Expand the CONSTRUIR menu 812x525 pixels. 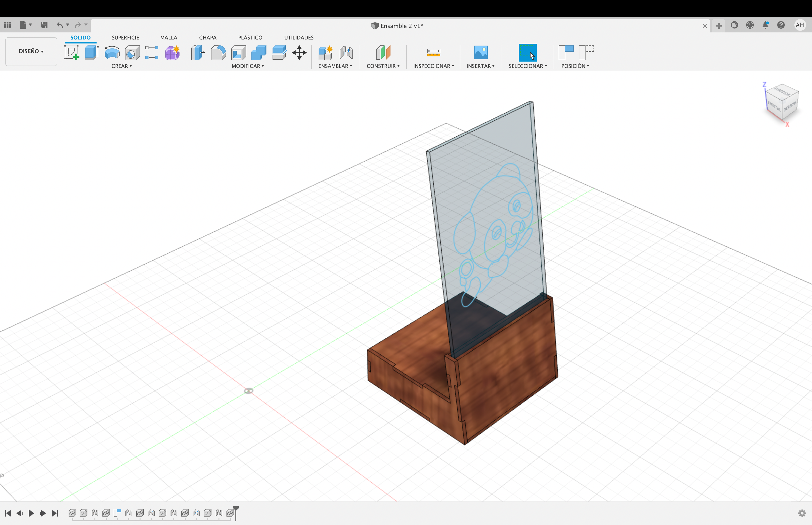[383, 66]
